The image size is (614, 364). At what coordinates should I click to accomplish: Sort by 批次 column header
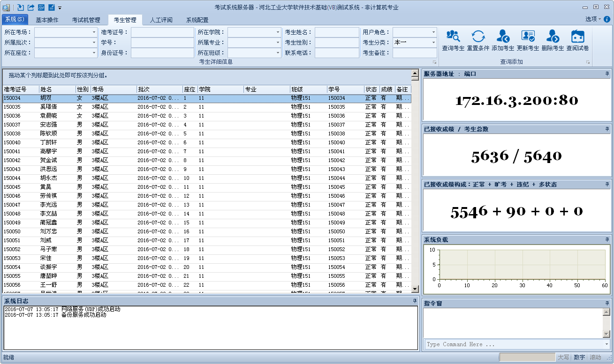(159, 89)
